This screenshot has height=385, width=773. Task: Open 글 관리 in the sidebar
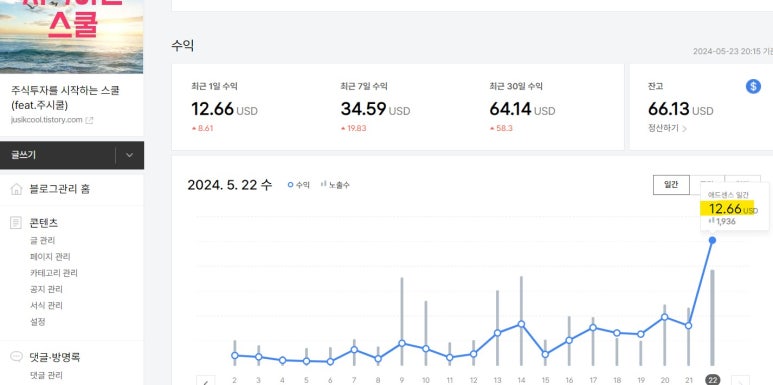tap(42, 241)
